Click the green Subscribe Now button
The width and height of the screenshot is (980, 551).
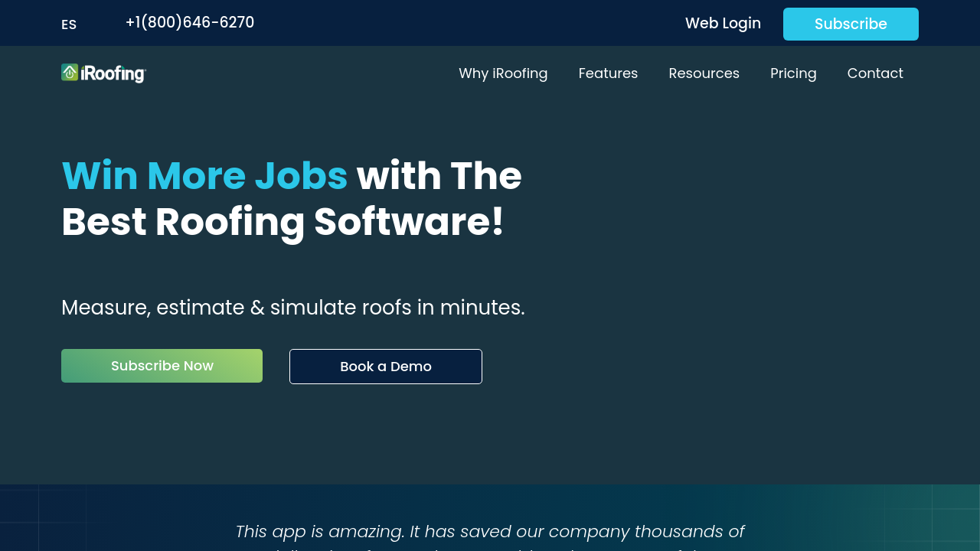(162, 366)
